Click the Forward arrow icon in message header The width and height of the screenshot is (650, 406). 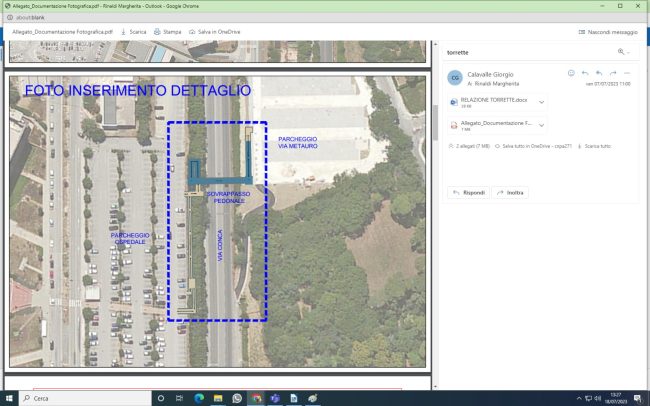tap(613, 73)
